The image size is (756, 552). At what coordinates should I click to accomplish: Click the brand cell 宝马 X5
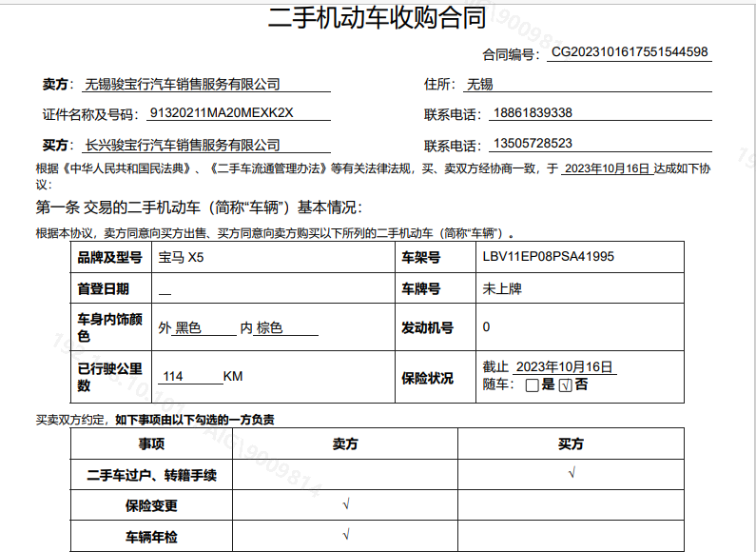click(x=181, y=257)
